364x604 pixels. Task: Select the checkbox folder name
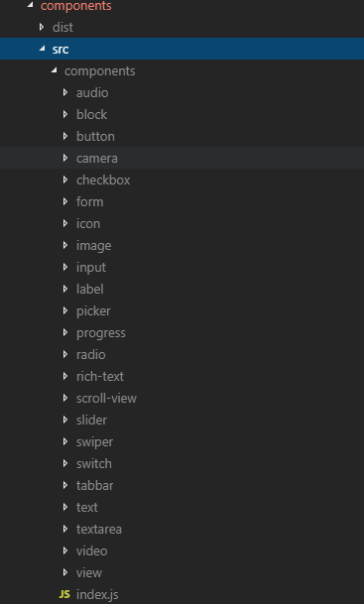point(103,180)
